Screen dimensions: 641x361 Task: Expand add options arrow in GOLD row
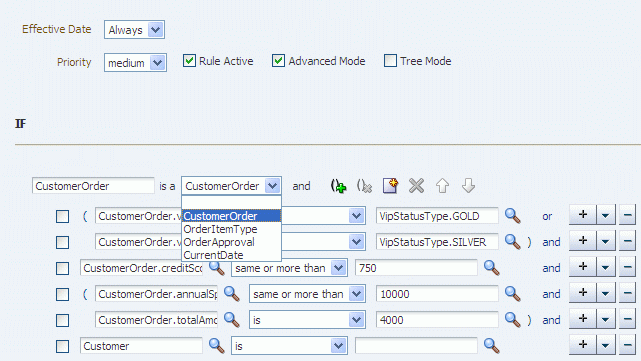(606, 215)
